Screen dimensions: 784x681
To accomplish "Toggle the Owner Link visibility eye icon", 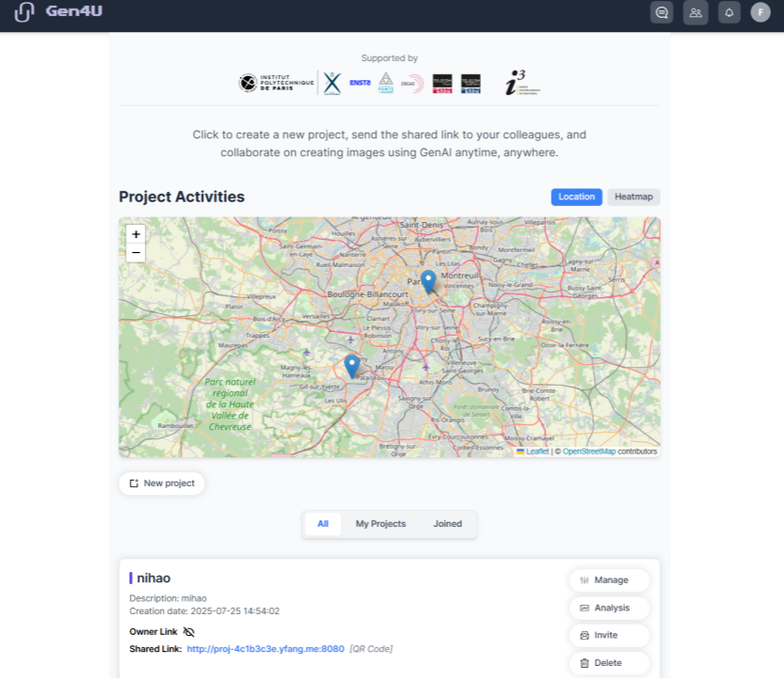I will click(188, 632).
